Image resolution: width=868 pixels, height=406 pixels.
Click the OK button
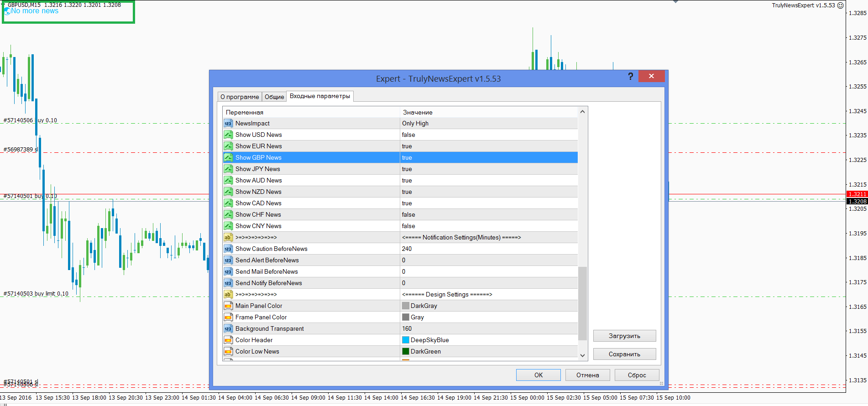click(539, 375)
